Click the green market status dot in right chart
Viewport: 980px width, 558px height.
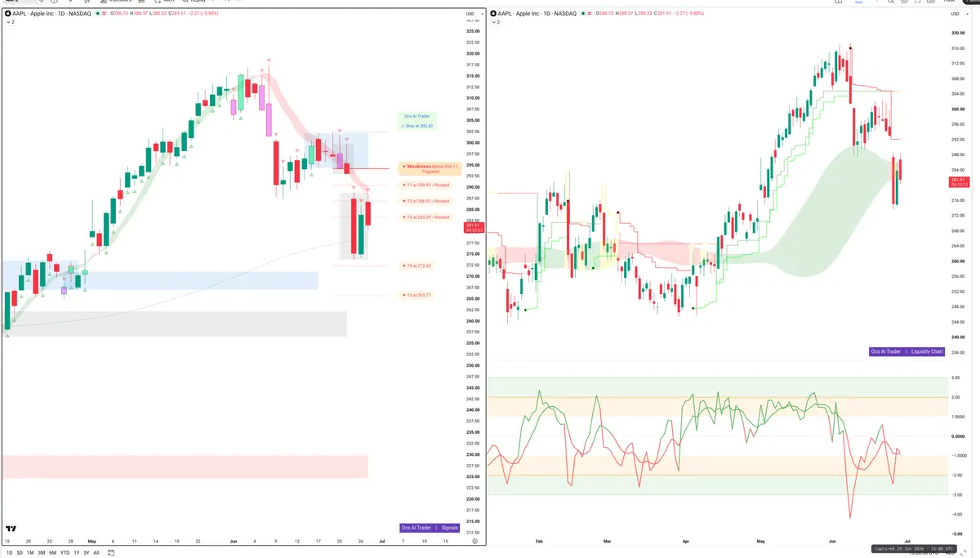[x=583, y=14]
